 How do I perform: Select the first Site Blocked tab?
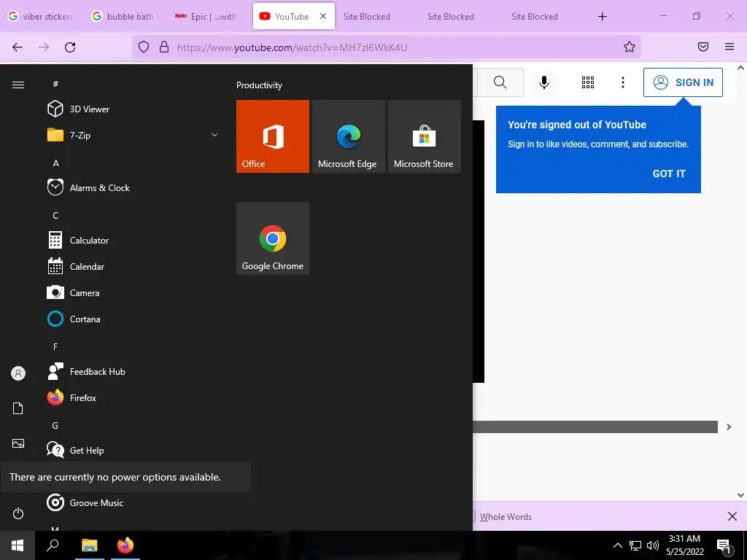click(x=367, y=16)
